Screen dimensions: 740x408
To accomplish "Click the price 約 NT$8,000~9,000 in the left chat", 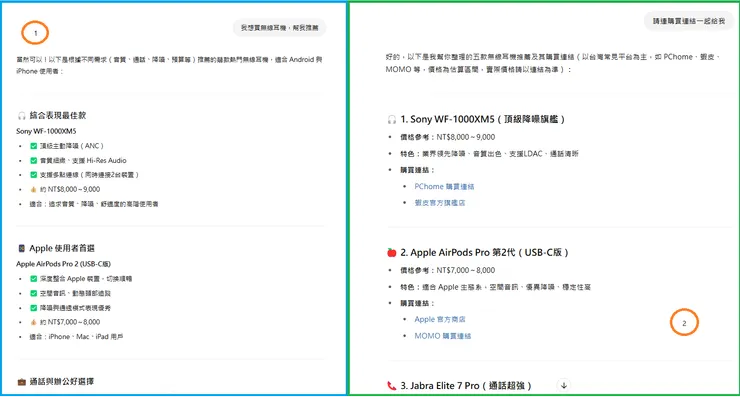I will pyautogui.click(x=70, y=189).
